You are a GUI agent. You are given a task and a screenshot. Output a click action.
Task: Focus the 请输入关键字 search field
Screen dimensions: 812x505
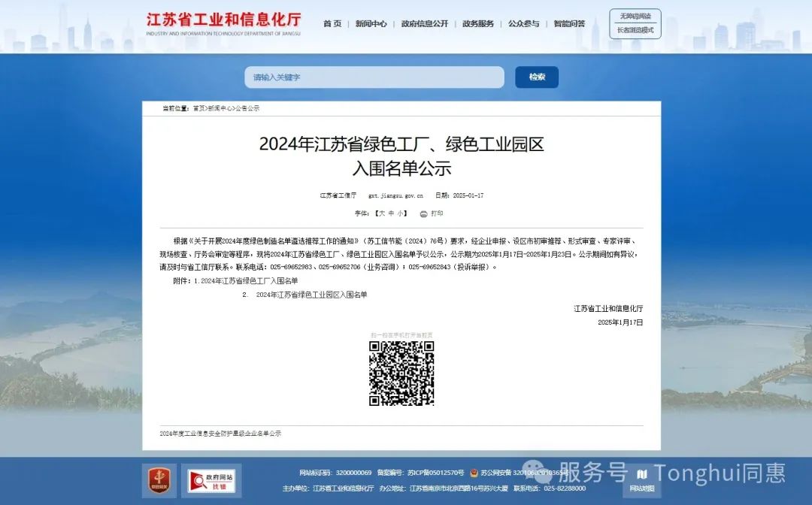coord(374,77)
